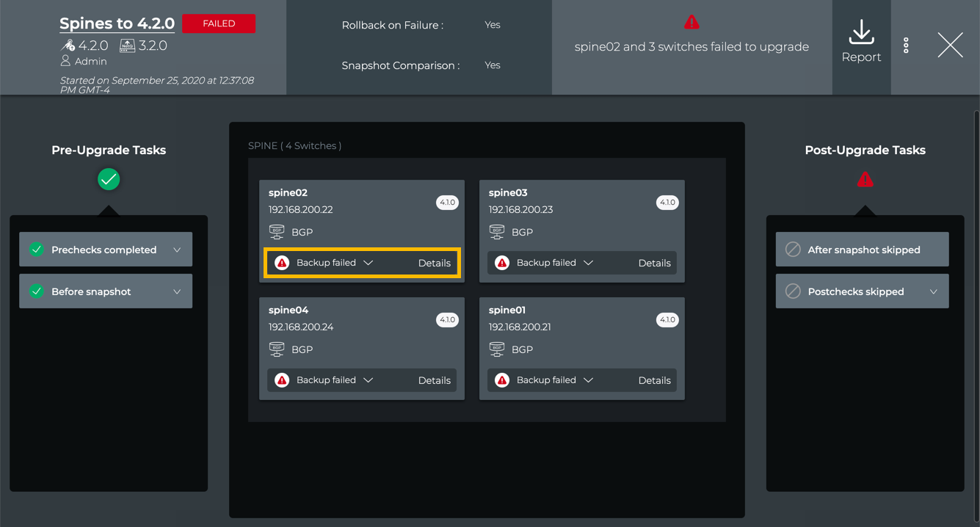980x527 pixels.
Task: Click the backup failed alert icon on spine03
Action: click(502, 263)
